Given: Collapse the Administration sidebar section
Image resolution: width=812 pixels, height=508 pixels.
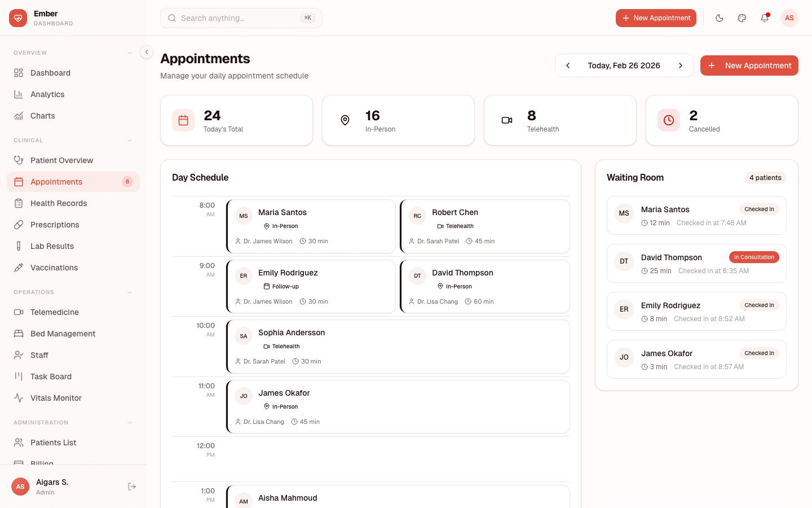Looking at the screenshot, I should point(130,422).
